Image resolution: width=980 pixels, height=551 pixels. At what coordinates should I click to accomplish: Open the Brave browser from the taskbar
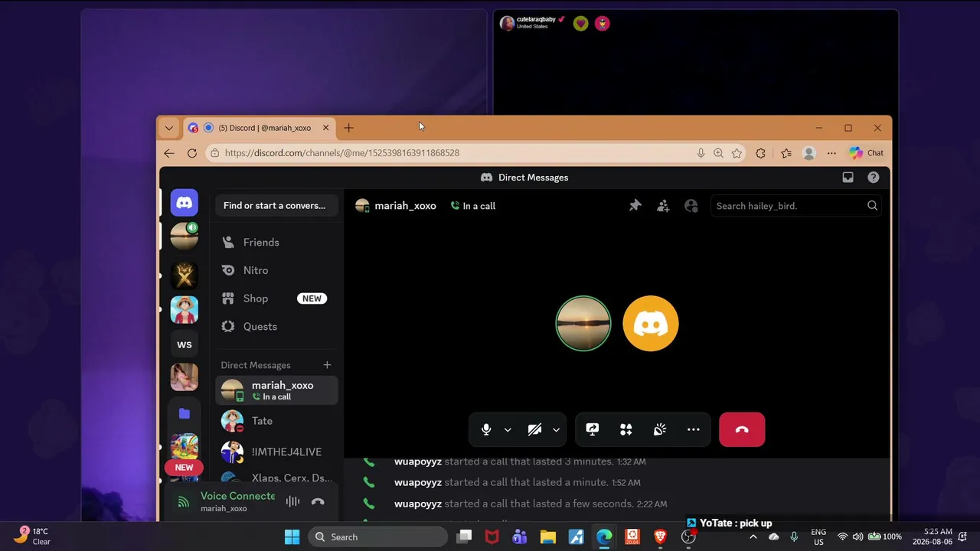(x=660, y=537)
